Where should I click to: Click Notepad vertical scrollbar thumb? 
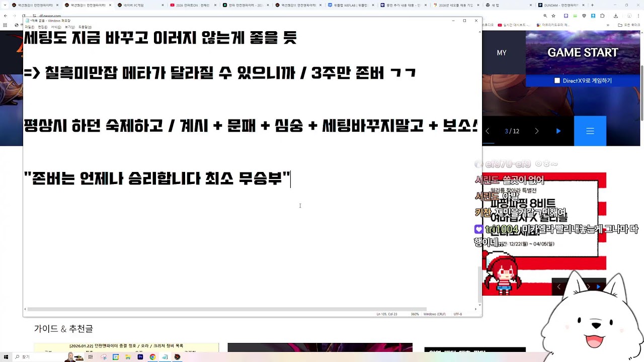tap(479, 284)
